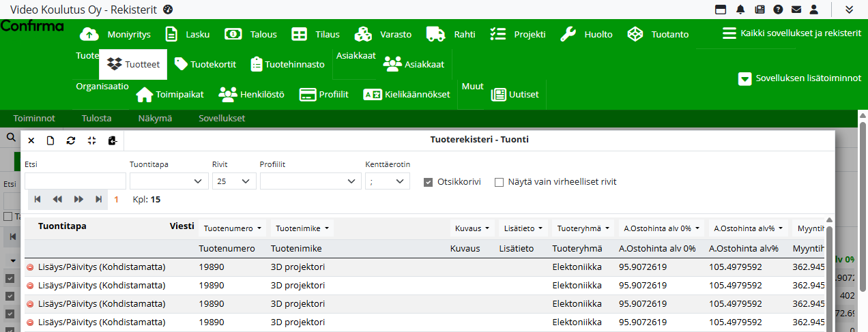
Task: Open the Tulosta menu
Action: tap(96, 118)
